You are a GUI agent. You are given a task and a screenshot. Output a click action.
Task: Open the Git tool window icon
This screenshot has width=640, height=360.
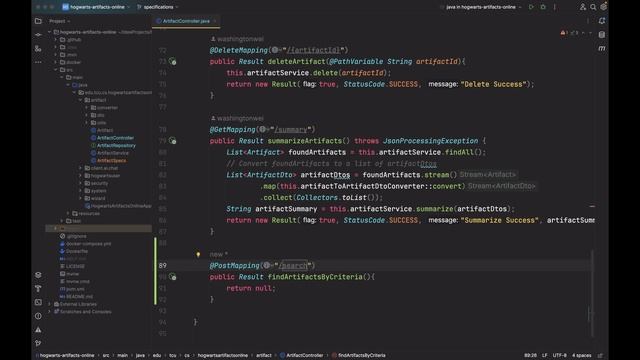coord(38,343)
